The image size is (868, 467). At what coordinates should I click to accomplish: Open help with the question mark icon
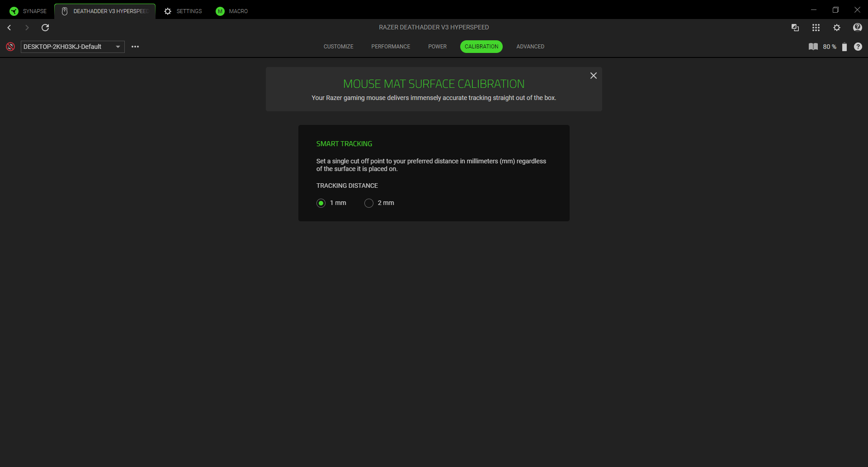click(x=858, y=47)
